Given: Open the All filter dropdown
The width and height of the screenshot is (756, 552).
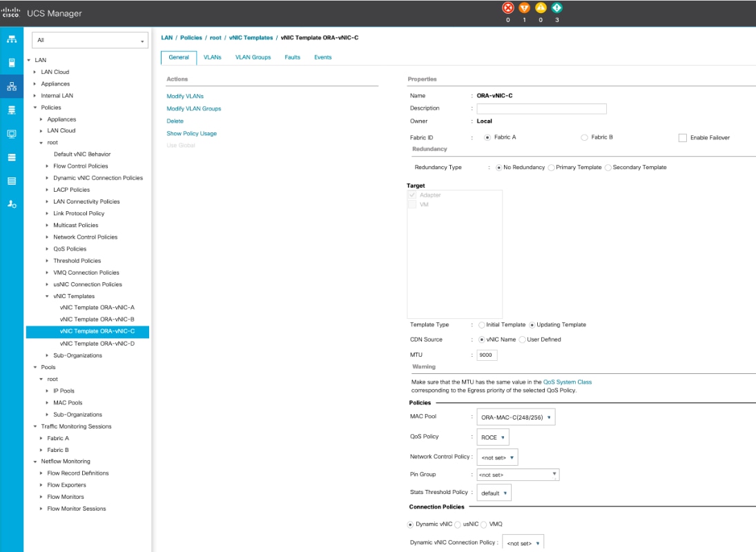Looking at the screenshot, I should coord(90,41).
